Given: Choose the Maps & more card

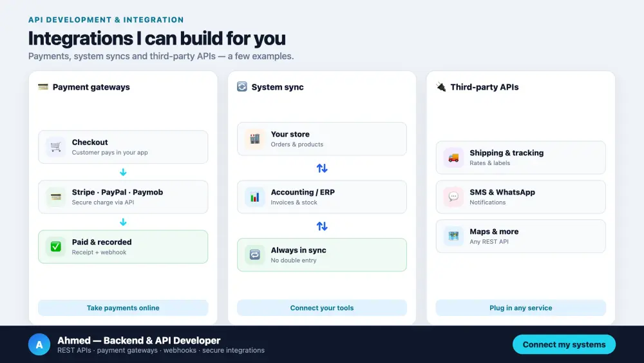Looking at the screenshot, I should [521, 237].
